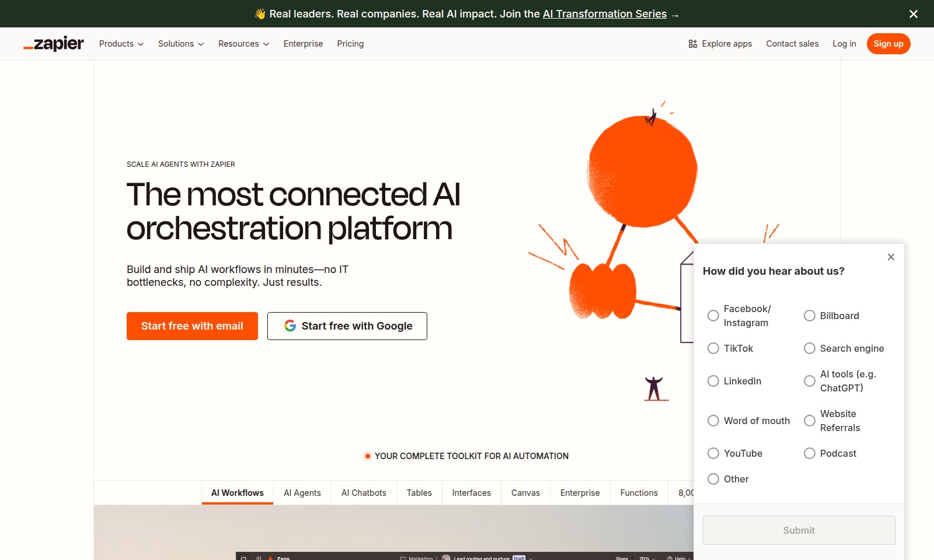The width and height of the screenshot is (934, 560).
Task: Choose Search engine in the survey
Action: click(x=810, y=348)
